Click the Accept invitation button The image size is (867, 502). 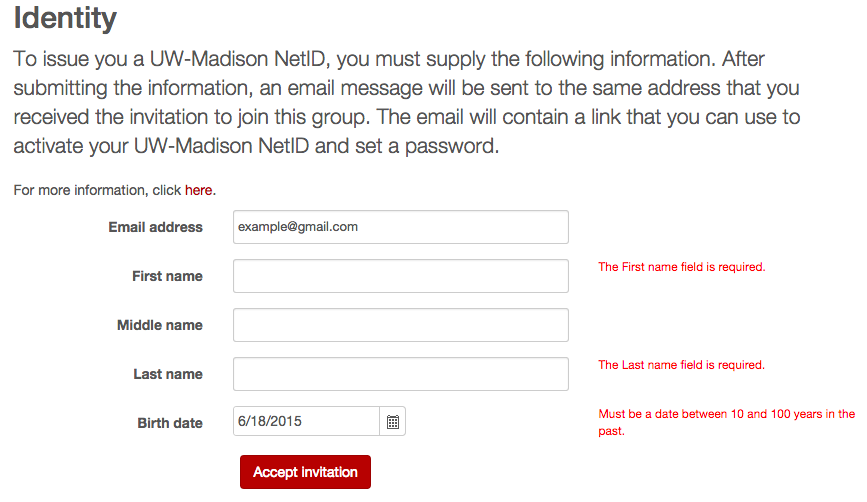tap(305, 472)
